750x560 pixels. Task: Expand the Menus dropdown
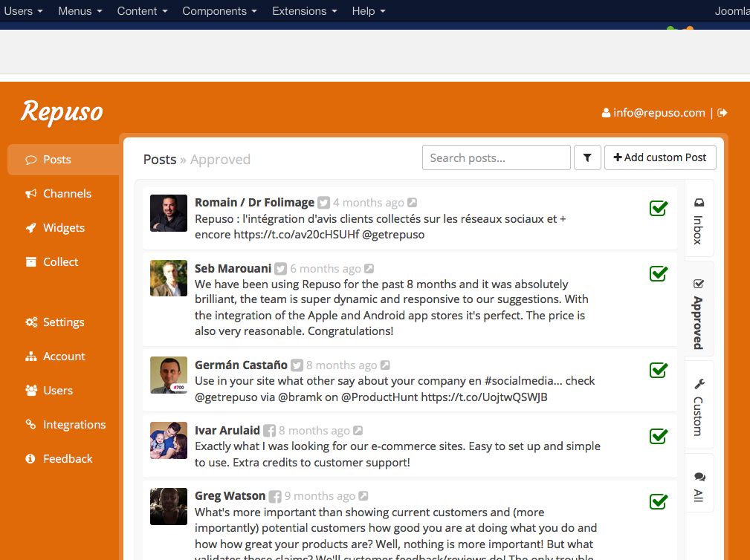80,11
